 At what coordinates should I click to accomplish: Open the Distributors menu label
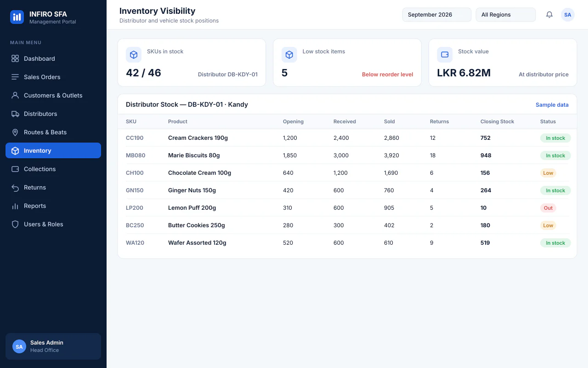pyautogui.click(x=40, y=114)
